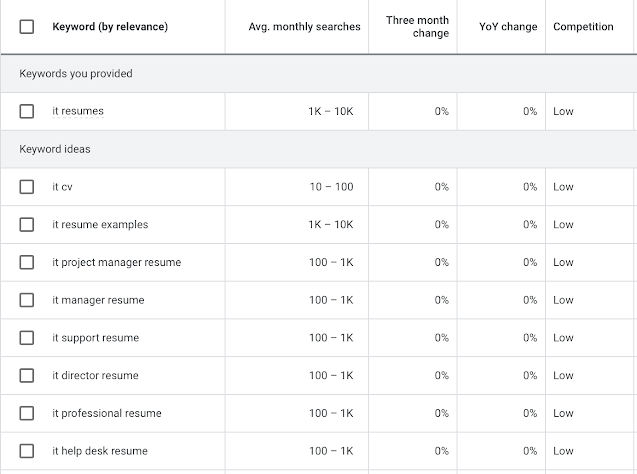The width and height of the screenshot is (637, 474).
Task: Select the "it project manager resume" checkbox
Action: click(27, 262)
